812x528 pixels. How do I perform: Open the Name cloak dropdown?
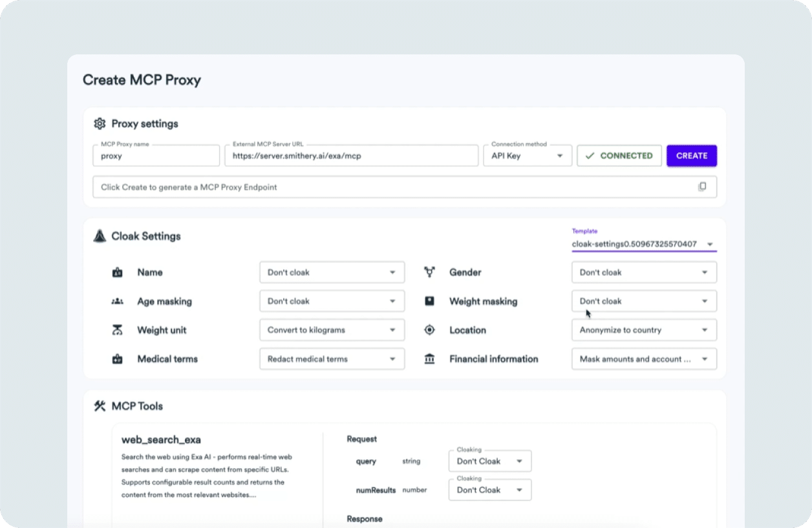[x=332, y=272]
